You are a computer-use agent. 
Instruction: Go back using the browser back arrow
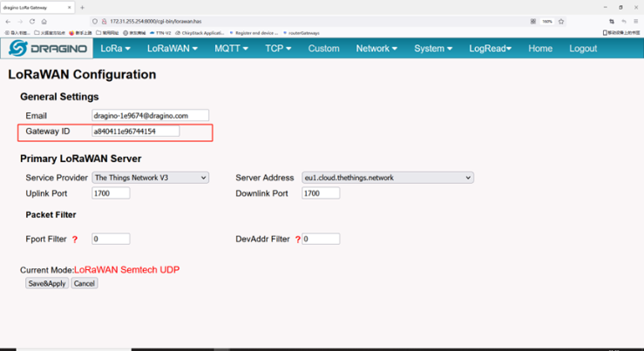(8, 22)
